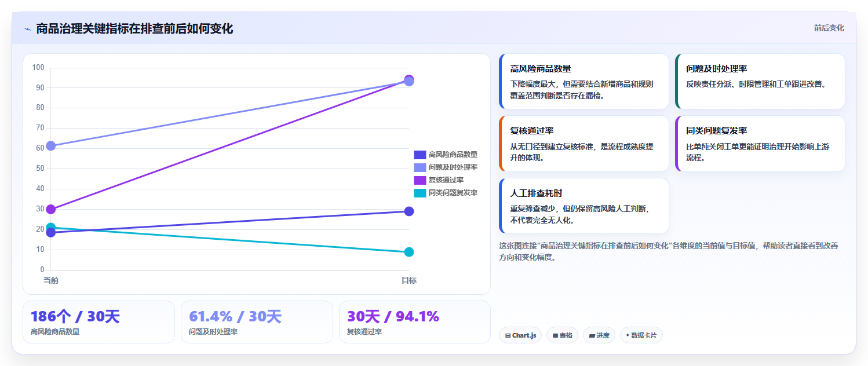Toggle 同类问题复发率 legend color box
Viewport: 868px width, 366px height.
pos(420,193)
